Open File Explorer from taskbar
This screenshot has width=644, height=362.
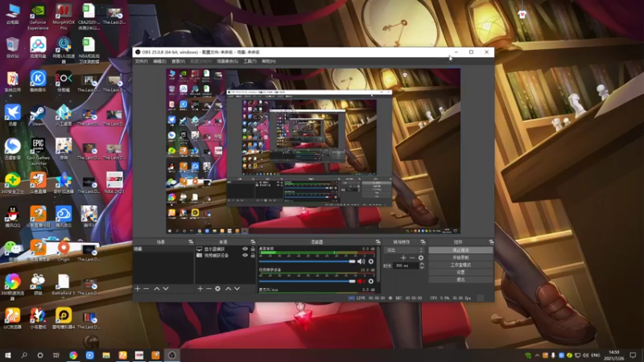(x=106, y=356)
